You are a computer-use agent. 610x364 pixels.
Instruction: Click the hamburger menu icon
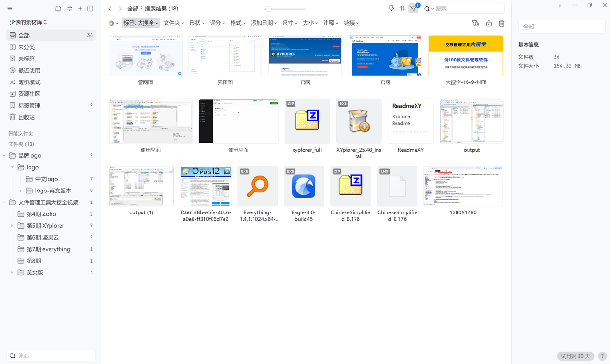pos(10,9)
